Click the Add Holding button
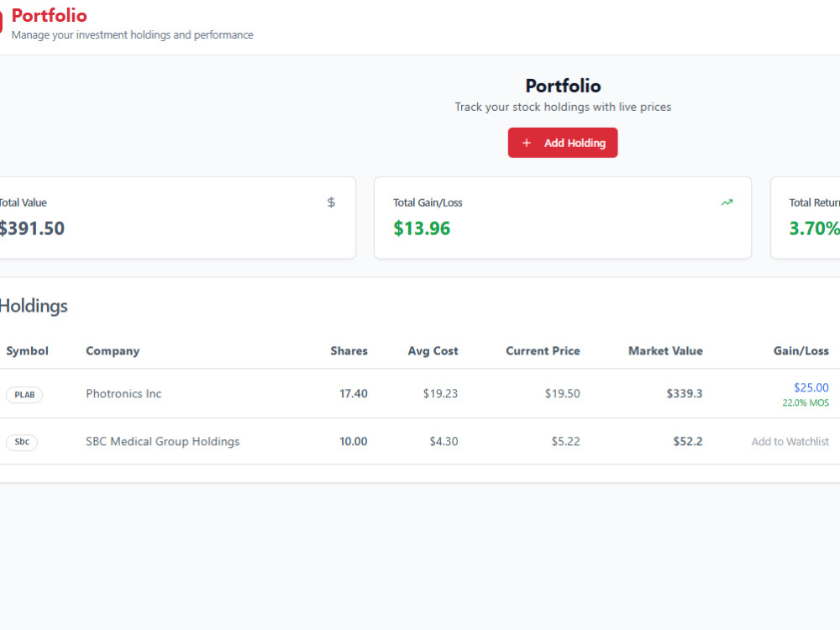 click(563, 143)
